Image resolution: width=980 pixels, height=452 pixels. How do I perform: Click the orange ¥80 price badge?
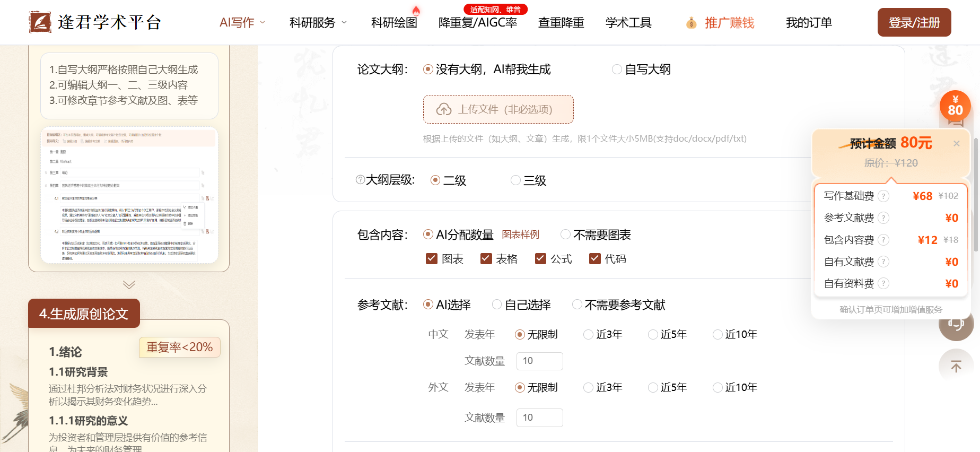click(x=955, y=106)
